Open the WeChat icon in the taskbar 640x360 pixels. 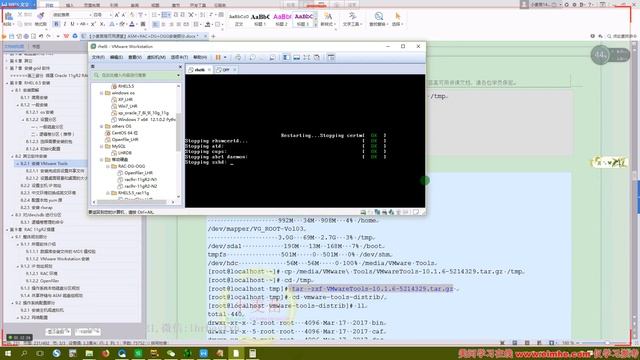tap(171, 353)
